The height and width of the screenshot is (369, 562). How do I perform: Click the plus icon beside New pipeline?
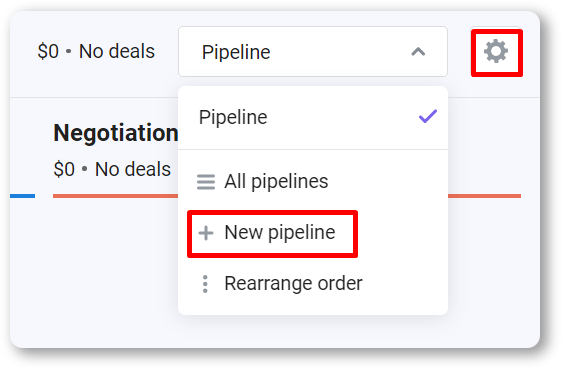pyautogui.click(x=206, y=233)
